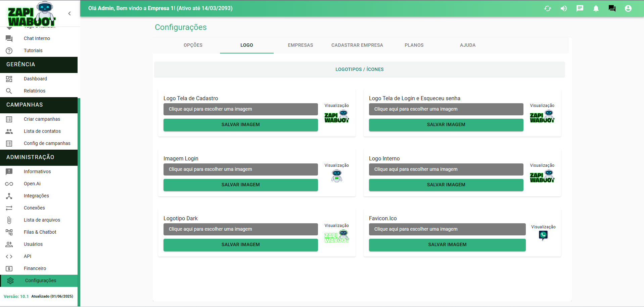The image size is (644, 307).
Task: Click the Usuários people icon
Action: pyautogui.click(x=9, y=244)
